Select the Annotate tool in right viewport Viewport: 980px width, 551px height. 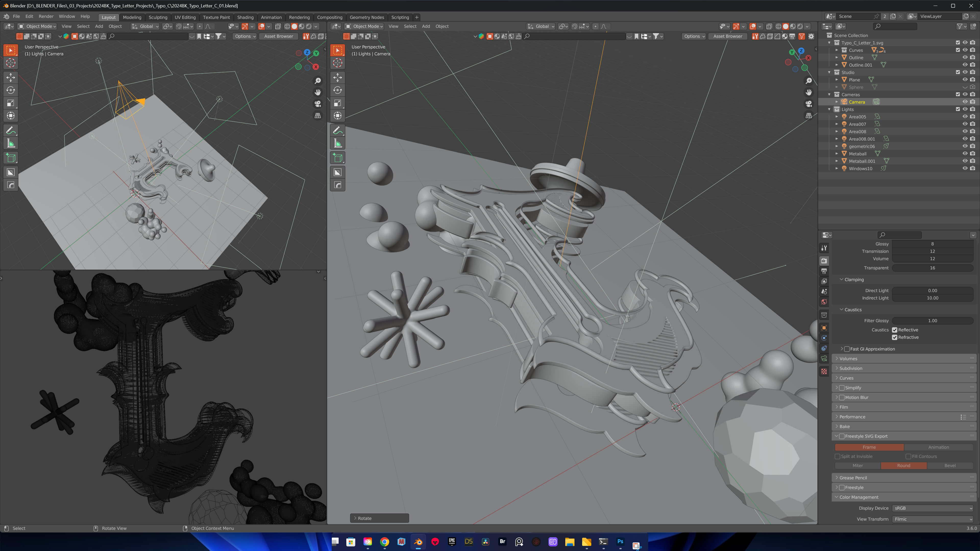337,130
